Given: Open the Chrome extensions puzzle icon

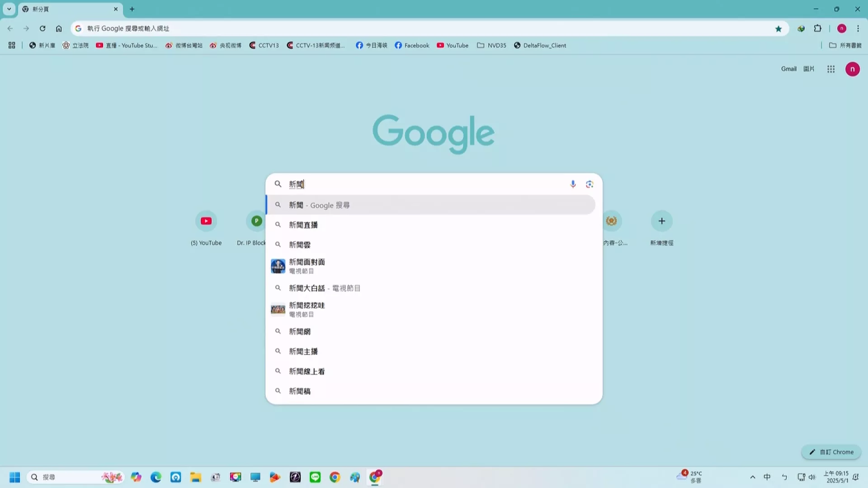Looking at the screenshot, I should [817, 28].
